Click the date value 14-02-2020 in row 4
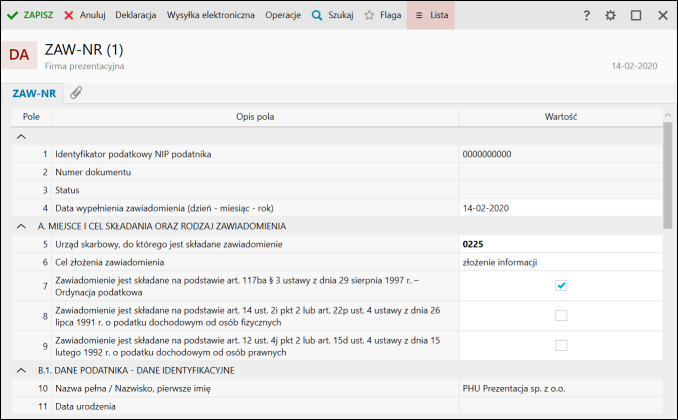This screenshot has height=420, width=678. pyautogui.click(x=486, y=208)
